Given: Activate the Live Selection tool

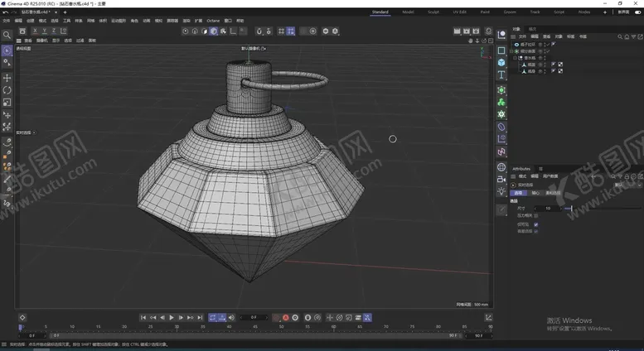Looking at the screenshot, I should (7, 50).
